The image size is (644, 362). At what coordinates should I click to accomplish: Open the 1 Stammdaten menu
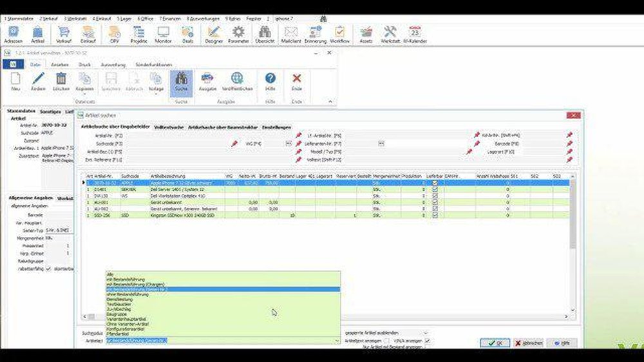(19, 19)
